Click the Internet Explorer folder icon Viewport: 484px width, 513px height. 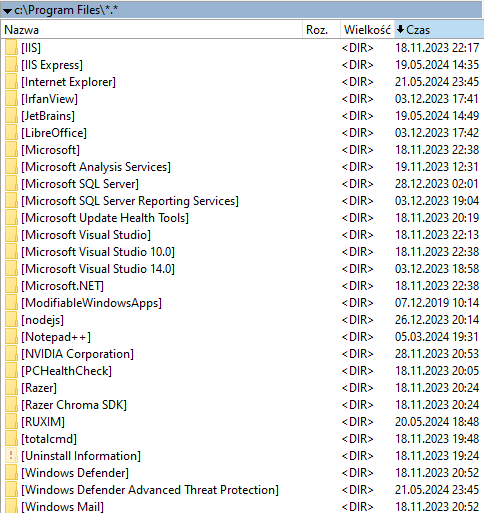tap(11, 82)
